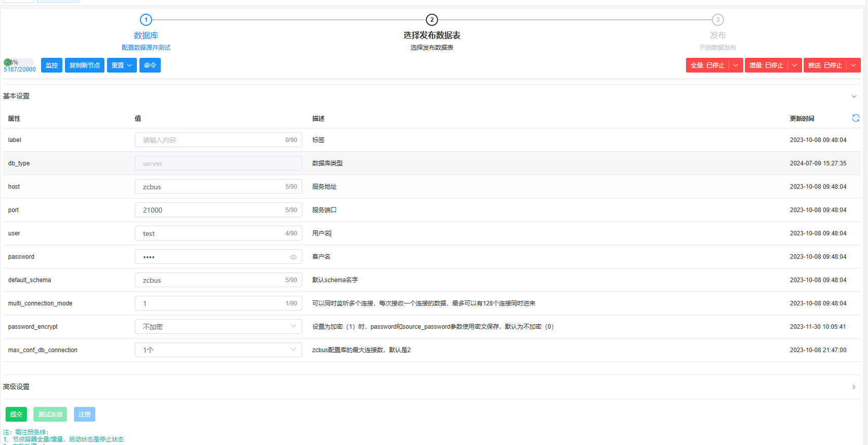The width and height of the screenshot is (868, 445).
Task: Click the 监控 button
Action: pyautogui.click(x=52, y=65)
